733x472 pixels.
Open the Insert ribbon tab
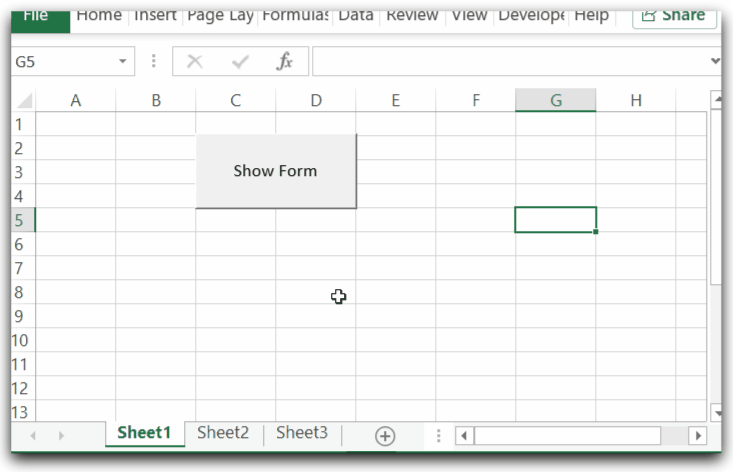155,15
